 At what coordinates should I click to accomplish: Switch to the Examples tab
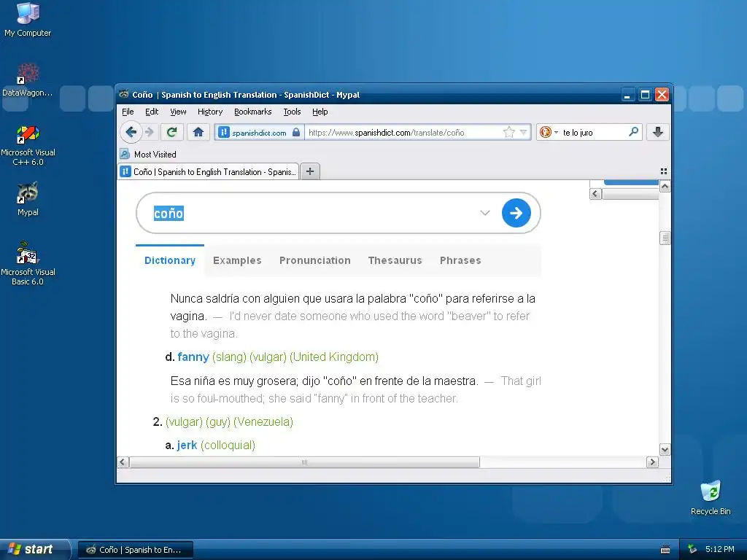click(x=237, y=260)
